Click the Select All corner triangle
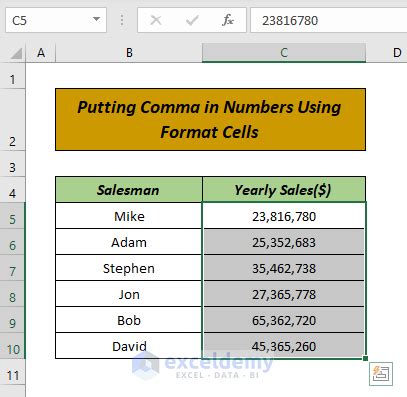The image size is (407, 397). [16, 53]
